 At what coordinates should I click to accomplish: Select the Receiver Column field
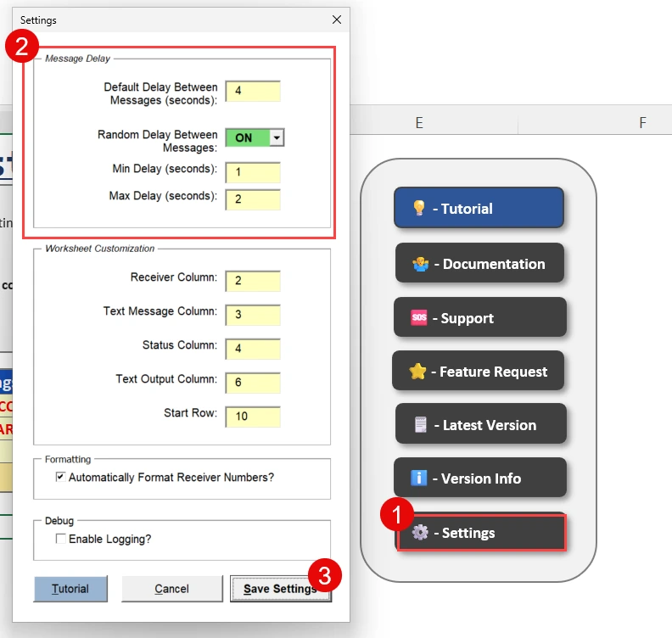(x=253, y=281)
